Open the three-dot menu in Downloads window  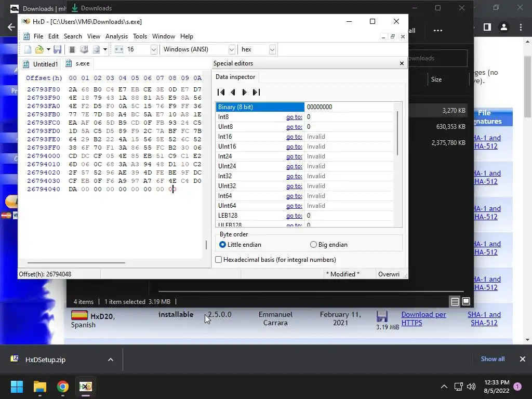coord(438,31)
